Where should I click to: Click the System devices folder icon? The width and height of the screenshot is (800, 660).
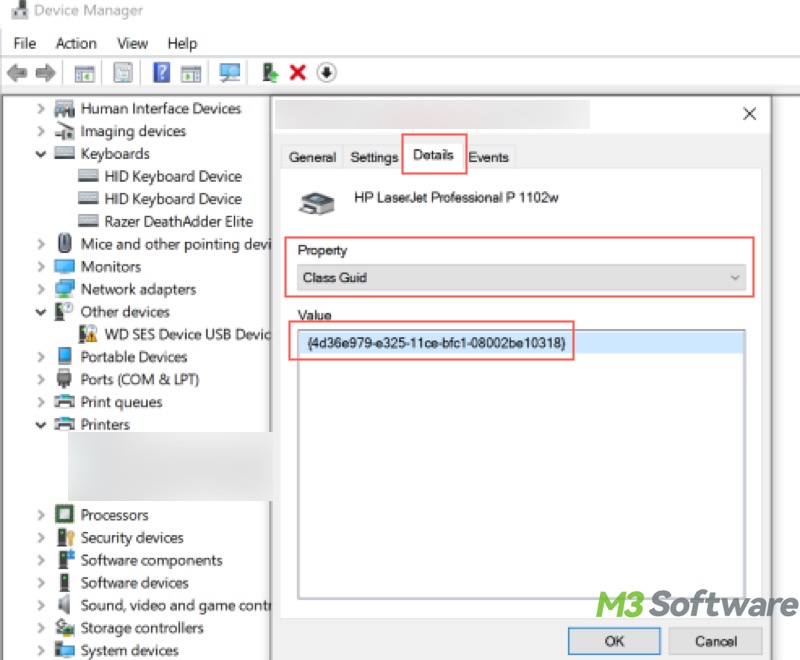click(x=65, y=650)
